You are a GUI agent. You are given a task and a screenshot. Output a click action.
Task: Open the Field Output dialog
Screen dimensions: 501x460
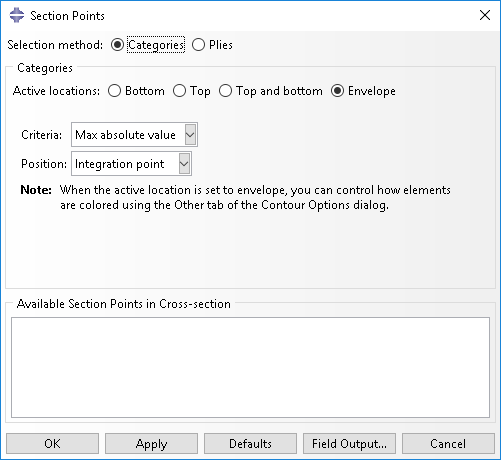tap(349, 444)
